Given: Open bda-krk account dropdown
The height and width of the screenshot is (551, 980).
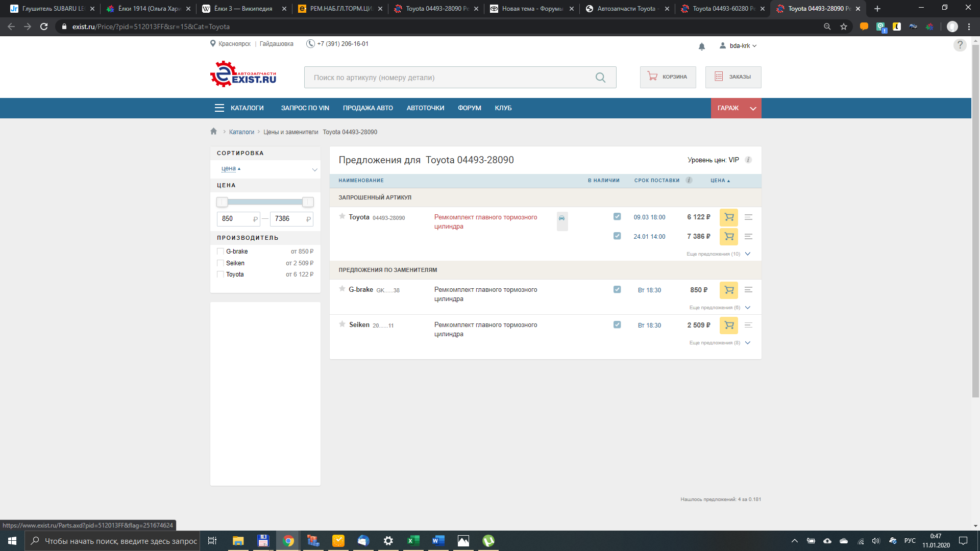Looking at the screenshot, I should click(738, 46).
